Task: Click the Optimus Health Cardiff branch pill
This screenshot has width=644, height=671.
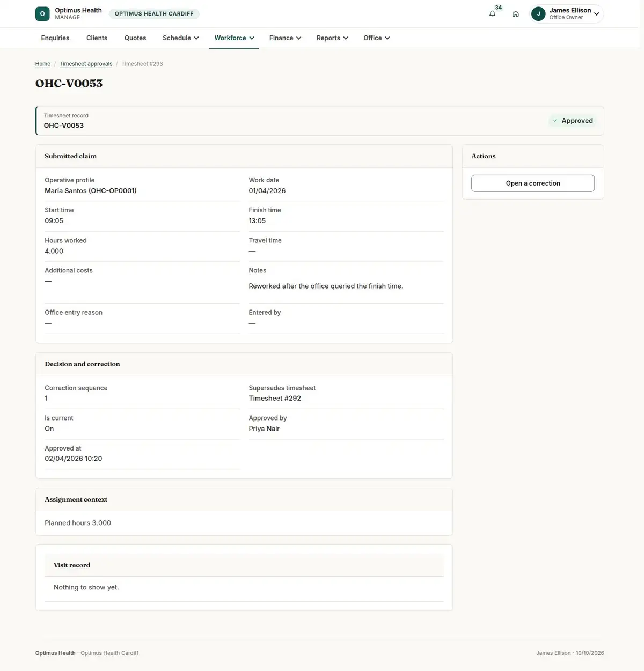Action: pos(154,14)
